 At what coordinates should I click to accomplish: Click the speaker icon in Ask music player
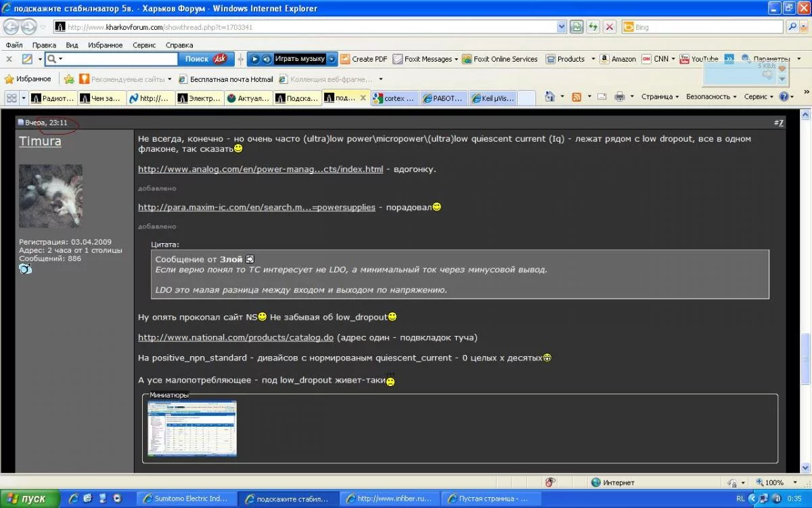(267, 59)
